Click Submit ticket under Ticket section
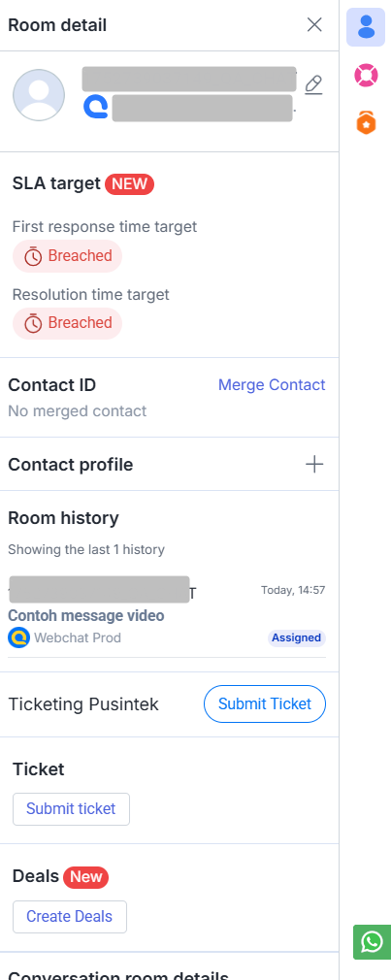Image resolution: width=391 pixels, height=980 pixels. (71, 809)
